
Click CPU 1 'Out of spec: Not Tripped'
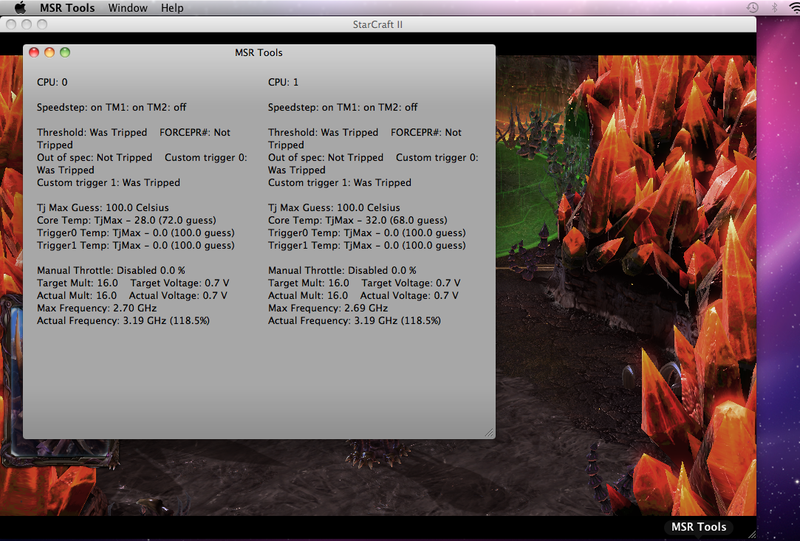[x=326, y=158]
